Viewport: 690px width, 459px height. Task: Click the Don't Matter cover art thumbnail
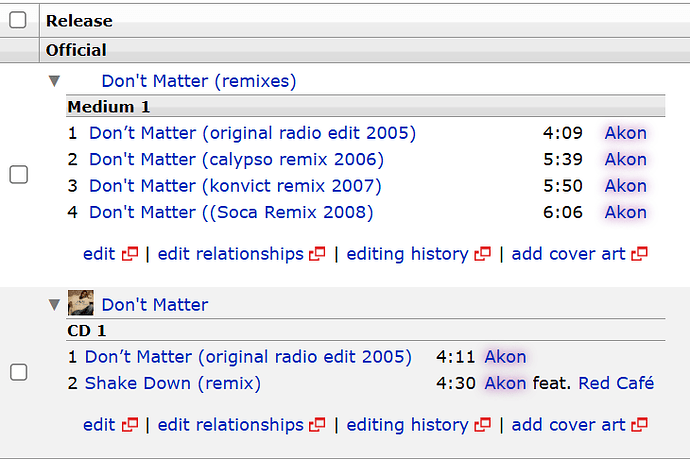click(81, 303)
